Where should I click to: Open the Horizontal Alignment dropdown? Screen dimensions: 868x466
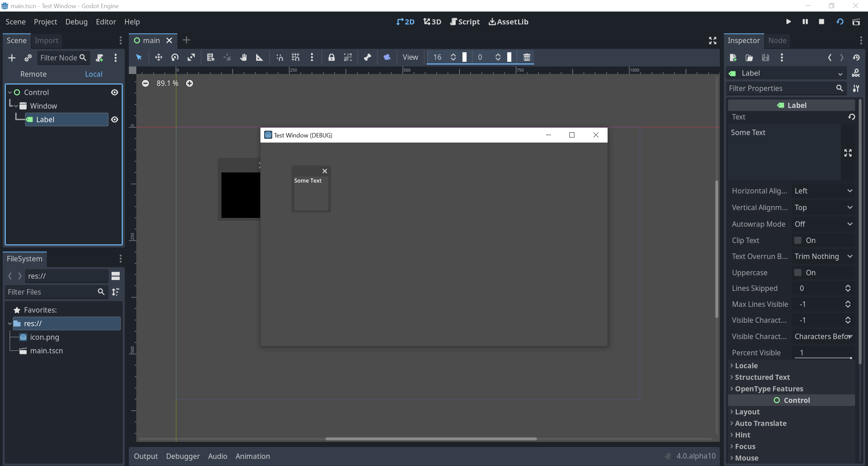824,191
